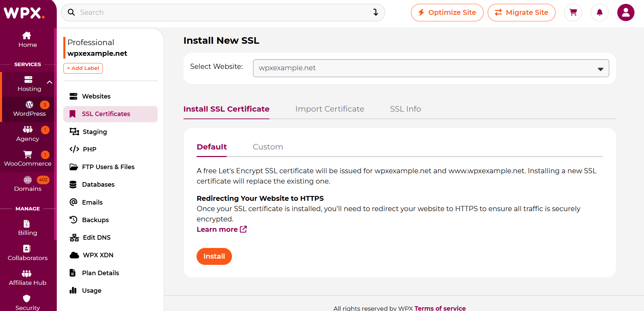Image resolution: width=644 pixels, height=311 pixels.
Task: Open the user account avatar
Action: click(x=626, y=12)
